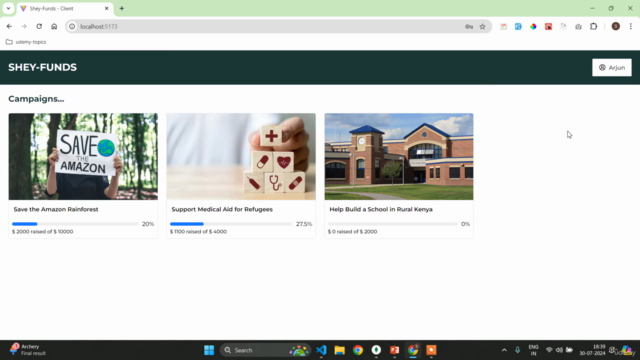
Task: Click the camera extension icon
Action: 578,27
